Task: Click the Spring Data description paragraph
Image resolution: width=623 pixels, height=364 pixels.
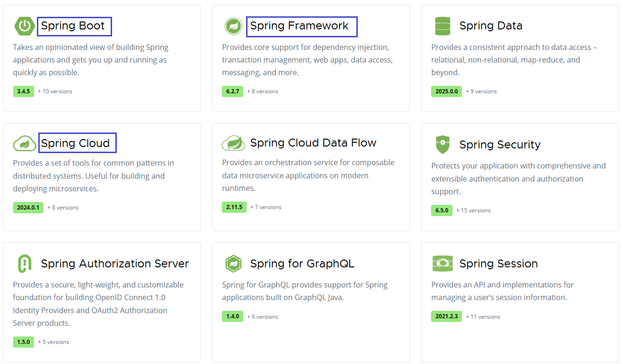Action: [514, 60]
